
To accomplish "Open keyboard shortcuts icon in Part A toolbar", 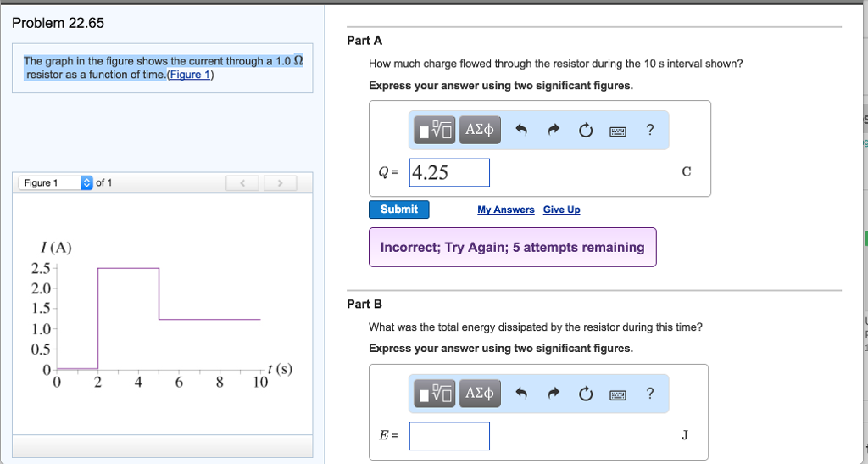I will [618, 131].
